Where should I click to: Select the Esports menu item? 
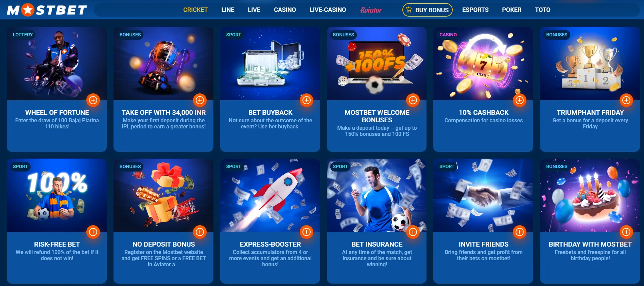point(475,10)
